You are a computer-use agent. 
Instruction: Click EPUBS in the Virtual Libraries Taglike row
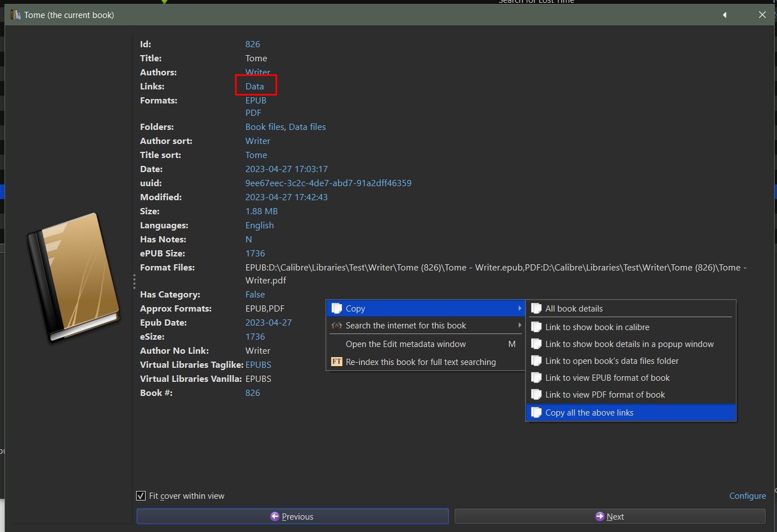pos(258,364)
